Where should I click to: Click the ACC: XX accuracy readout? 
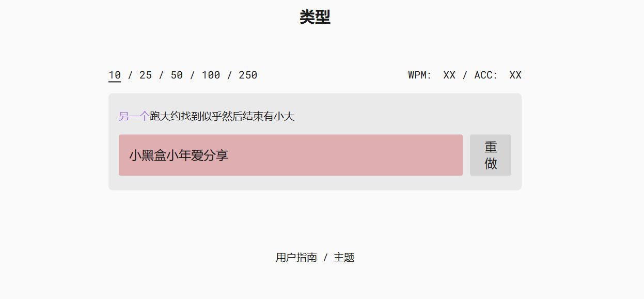[498, 75]
